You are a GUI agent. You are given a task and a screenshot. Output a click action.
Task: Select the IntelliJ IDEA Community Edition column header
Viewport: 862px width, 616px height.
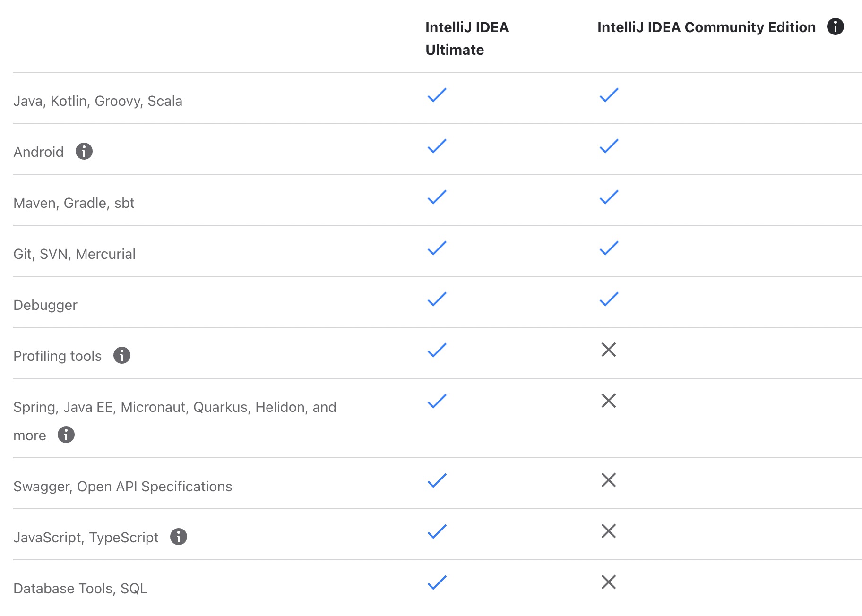(x=706, y=27)
